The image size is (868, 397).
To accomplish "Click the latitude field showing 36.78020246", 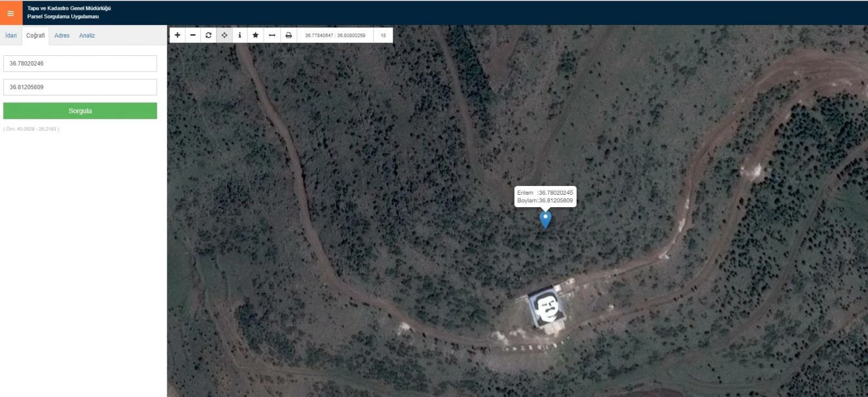I will pyautogui.click(x=80, y=63).
